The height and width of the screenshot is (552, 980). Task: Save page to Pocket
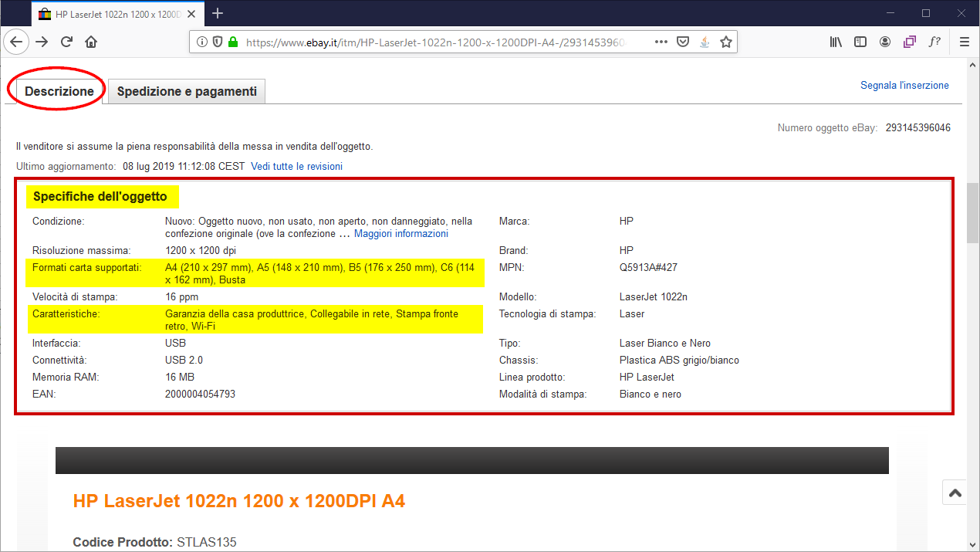point(683,42)
